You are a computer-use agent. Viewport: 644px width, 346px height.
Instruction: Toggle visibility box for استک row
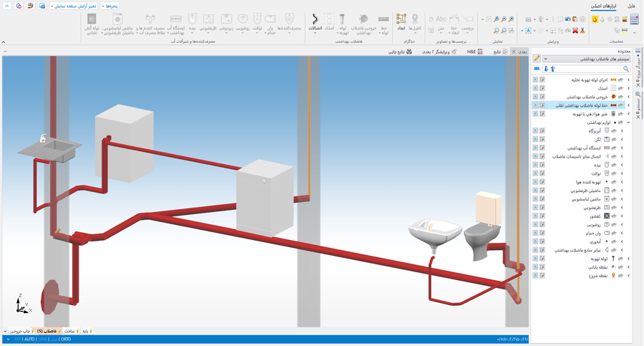[535, 87]
